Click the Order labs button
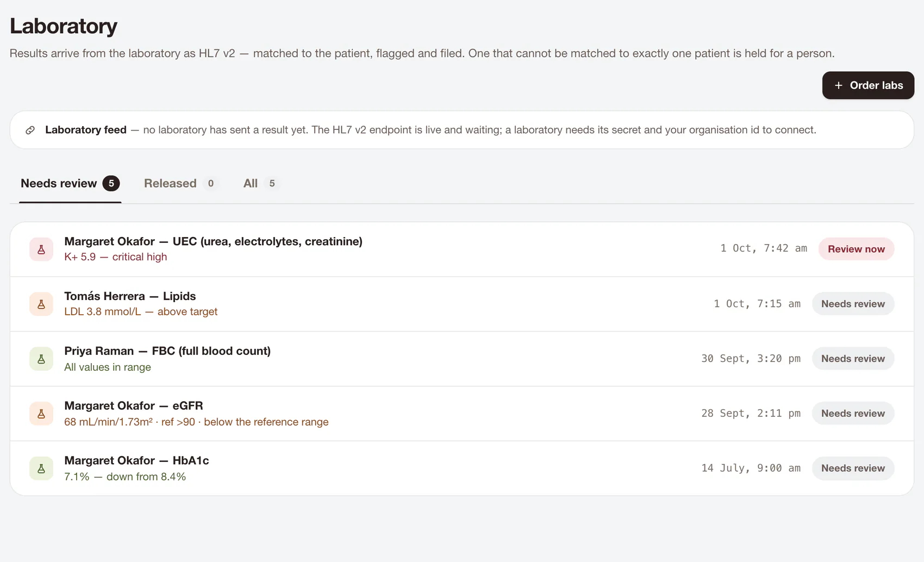This screenshot has height=562, width=924. (x=868, y=85)
